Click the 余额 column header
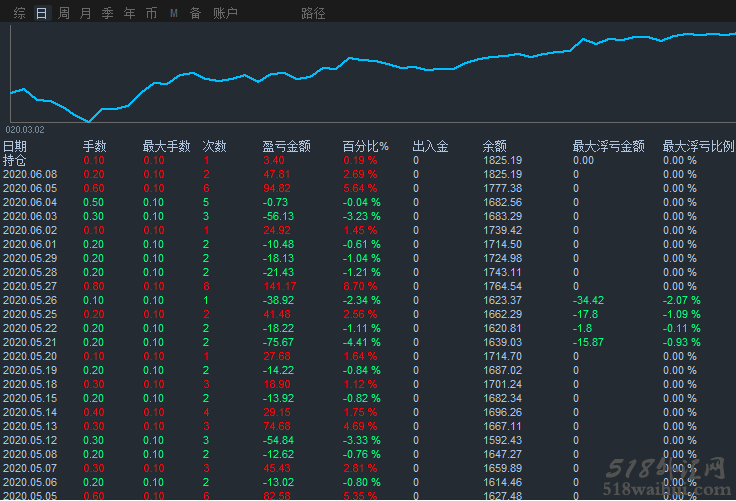736x501 pixels. (494, 146)
